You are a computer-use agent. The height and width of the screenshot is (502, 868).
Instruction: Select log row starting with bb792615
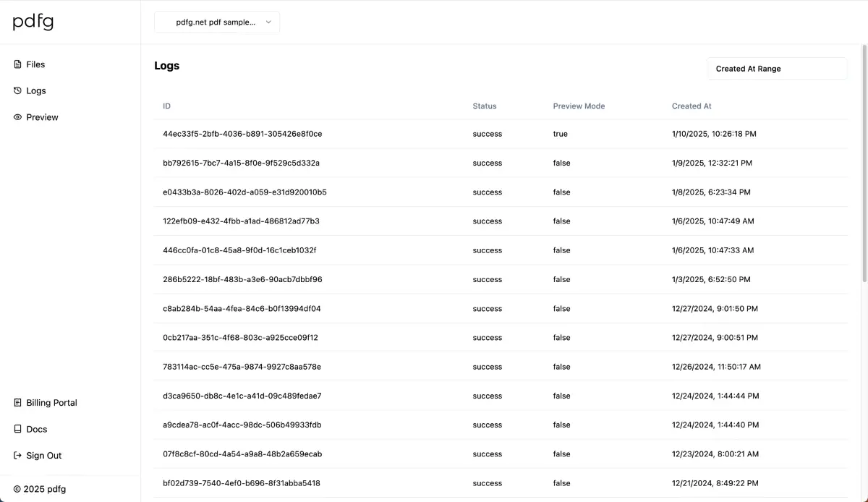point(241,163)
